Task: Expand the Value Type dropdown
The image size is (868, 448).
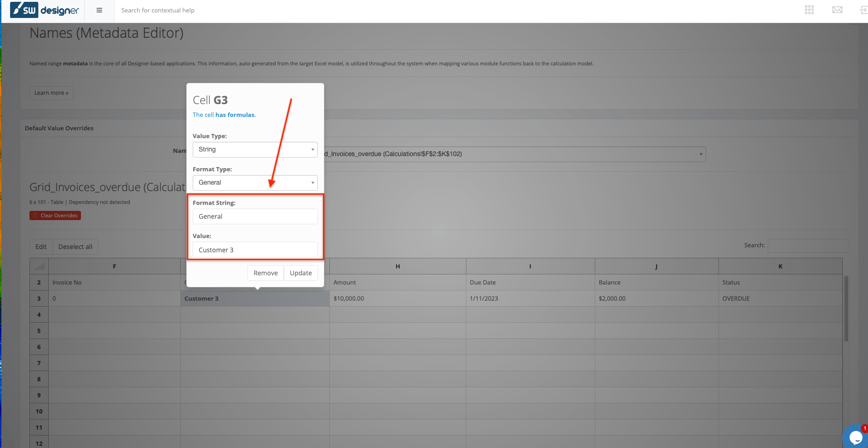Action: (255, 150)
